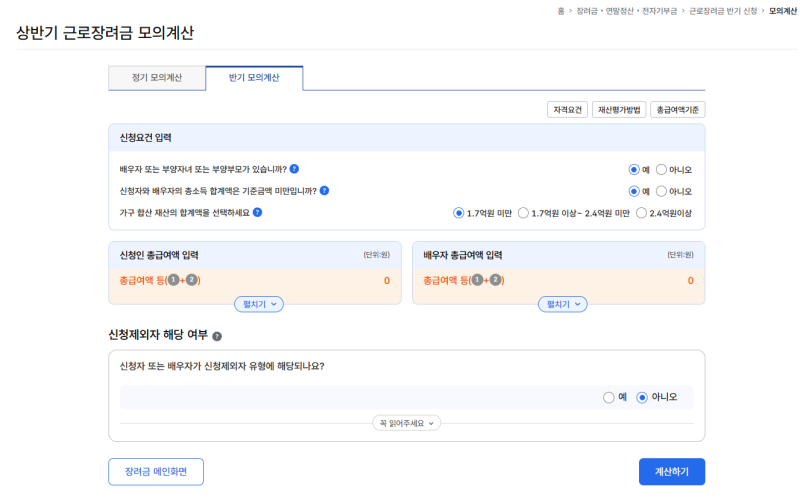Switch to 정기 모의계산 tab
The image size is (800, 501).
[157, 78]
